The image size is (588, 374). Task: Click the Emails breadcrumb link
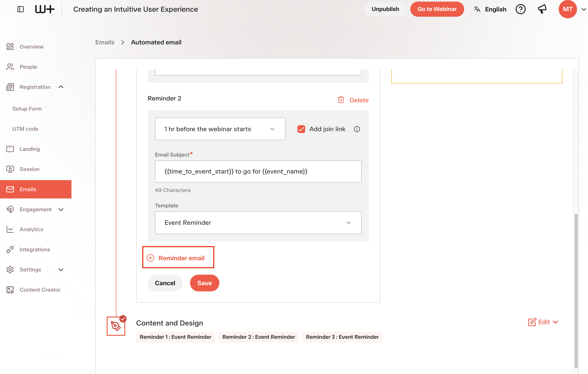(x=104, y=42)
